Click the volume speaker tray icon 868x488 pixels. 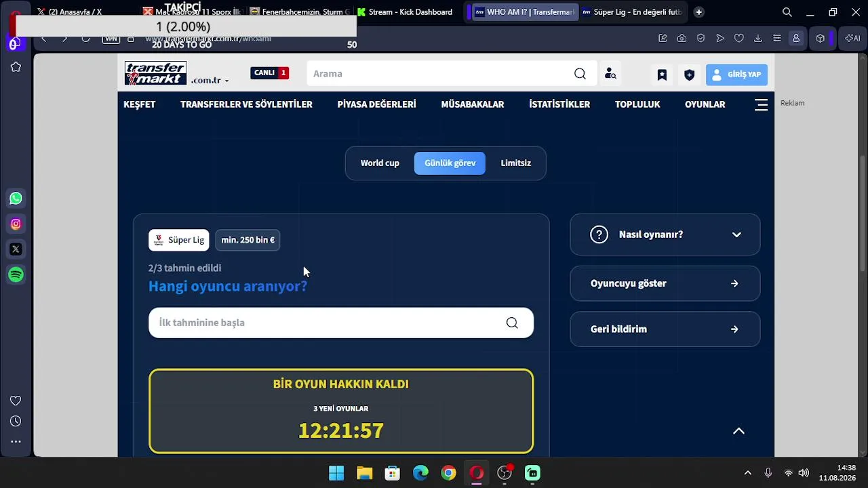pos(804,473)
